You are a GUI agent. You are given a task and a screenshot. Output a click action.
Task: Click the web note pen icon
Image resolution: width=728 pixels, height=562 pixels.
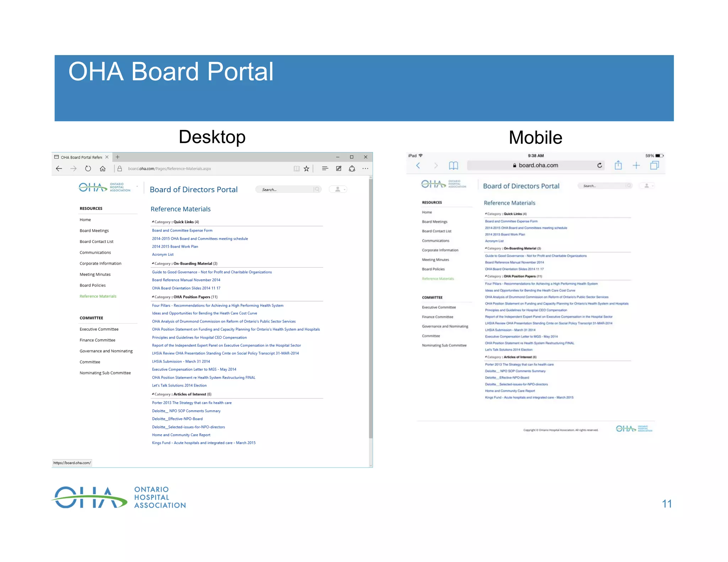pos(339,168)
